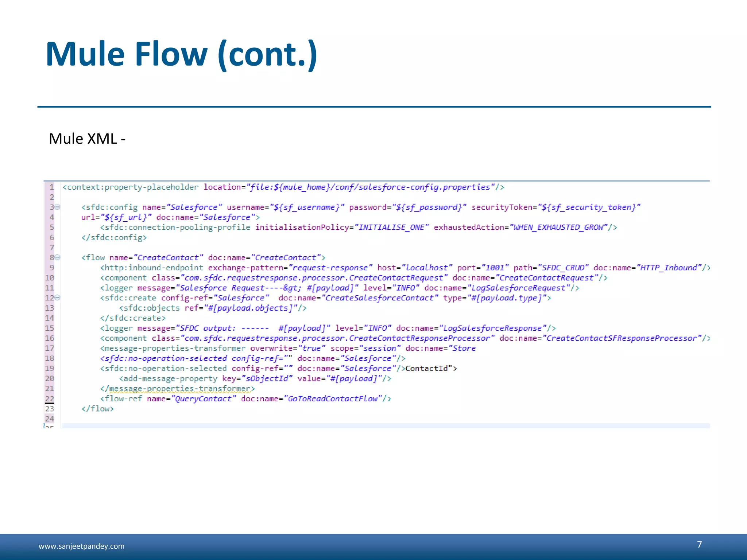Click the CreateContactRequest class value on line 10

314,278
